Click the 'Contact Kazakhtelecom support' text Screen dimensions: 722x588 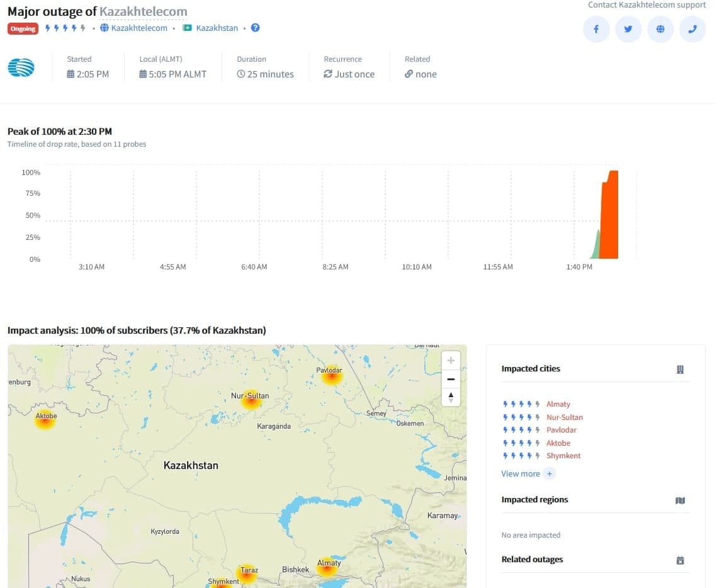pyautogui.click(x=646, y=5)
